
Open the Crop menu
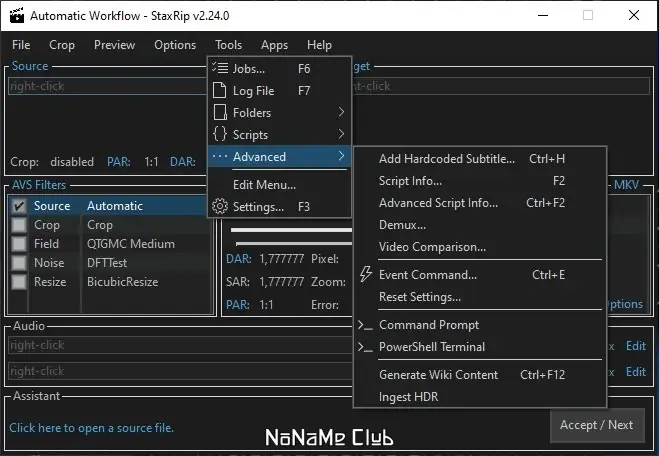pos(62,45)
